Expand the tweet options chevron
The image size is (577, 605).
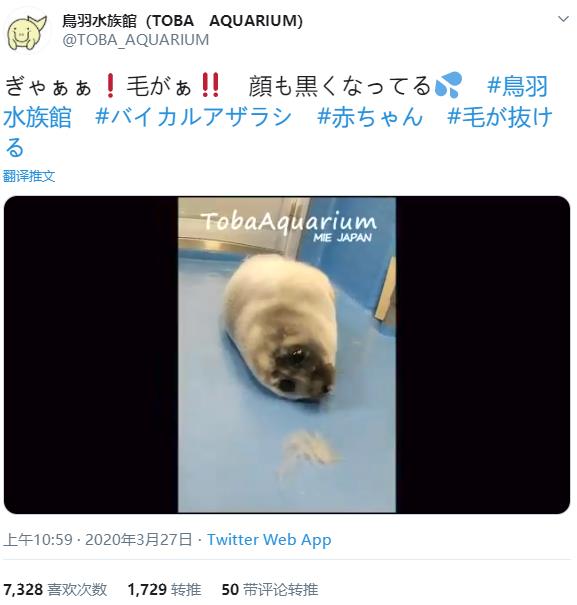tap(563, 19)
